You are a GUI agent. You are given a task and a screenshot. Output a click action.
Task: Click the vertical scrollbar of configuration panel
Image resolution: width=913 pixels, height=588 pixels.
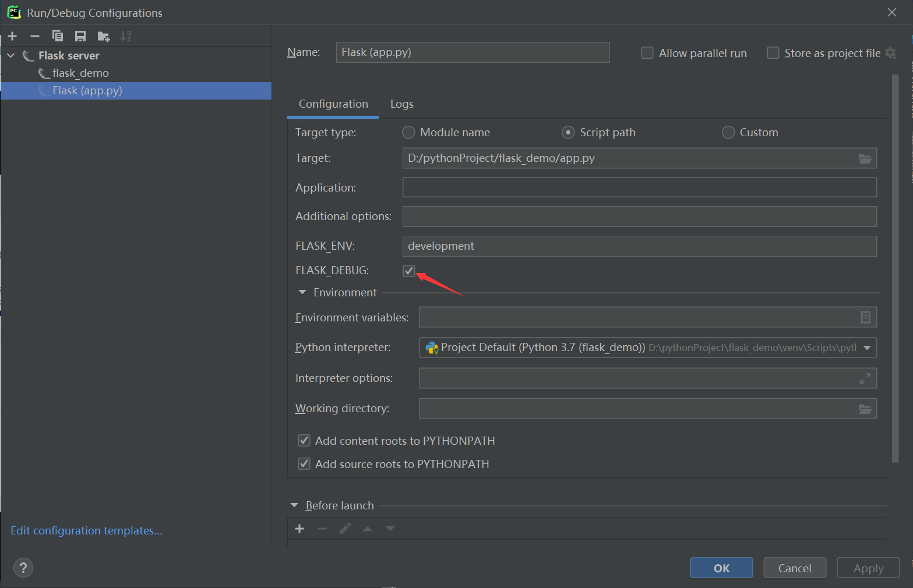896,268
